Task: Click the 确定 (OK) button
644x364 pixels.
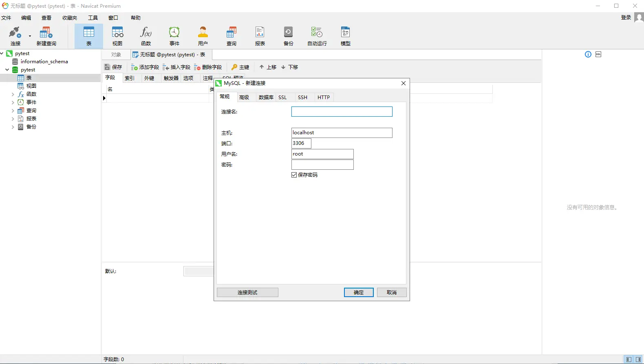Action: pos(359,292)
